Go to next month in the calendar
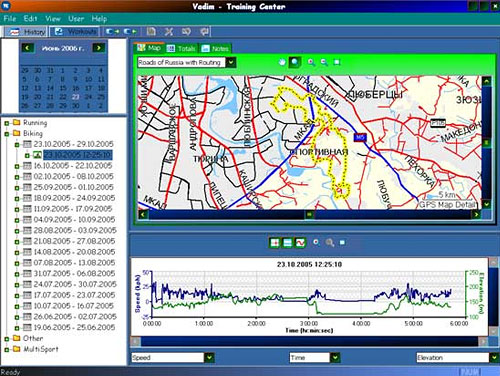This screenshot has width=500, height=376. [x=99, y=48]
